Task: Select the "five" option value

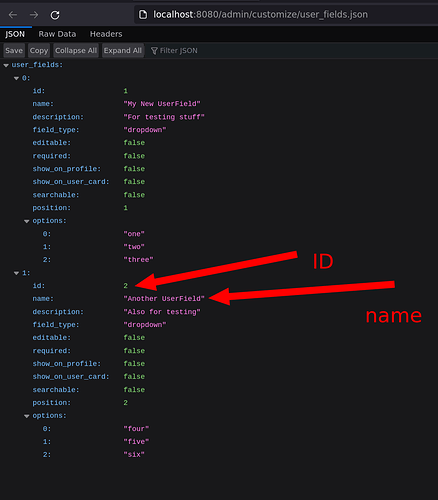Action: pos(136,442)
